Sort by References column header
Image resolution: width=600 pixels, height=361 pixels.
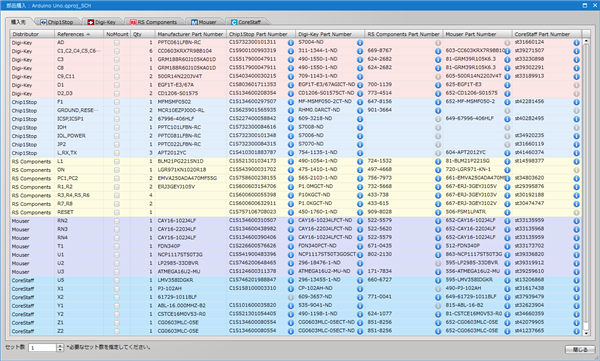79,34
